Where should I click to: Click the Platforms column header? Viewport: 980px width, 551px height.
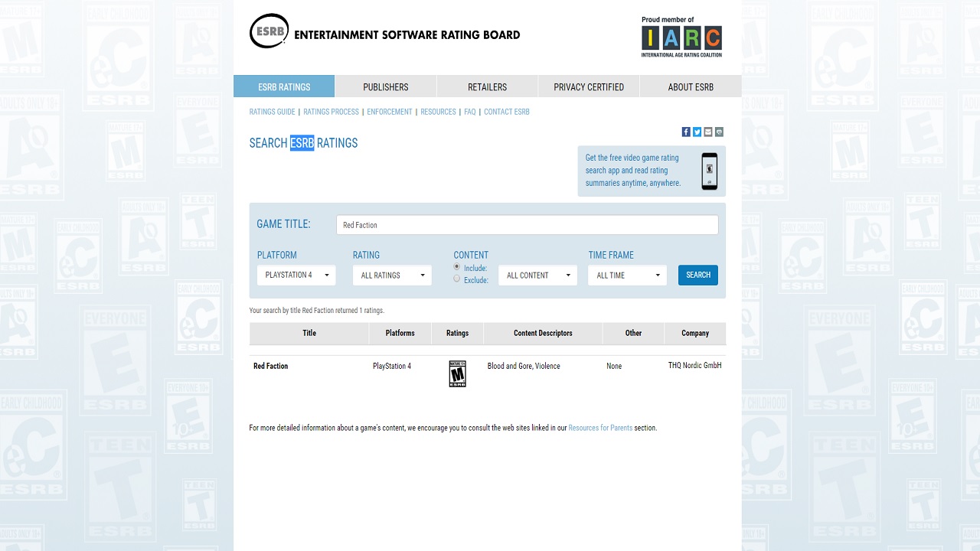point(400,333)
